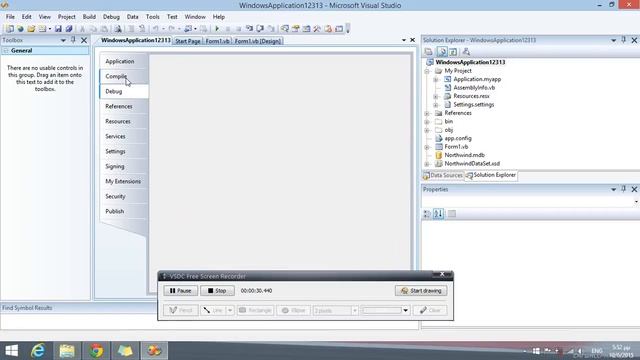The width and height of the screenshot is (640, 360).
Task: Select the Ellipse drawing tool in VSDC recorder
Action: click(293, 310)
